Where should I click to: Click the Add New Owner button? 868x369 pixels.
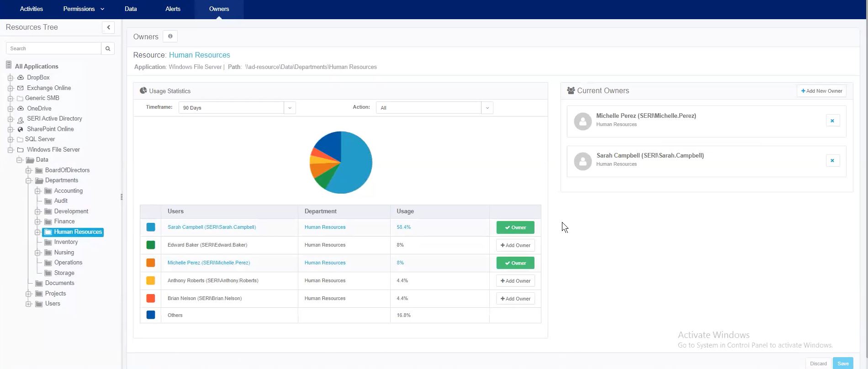coord(821,91)
